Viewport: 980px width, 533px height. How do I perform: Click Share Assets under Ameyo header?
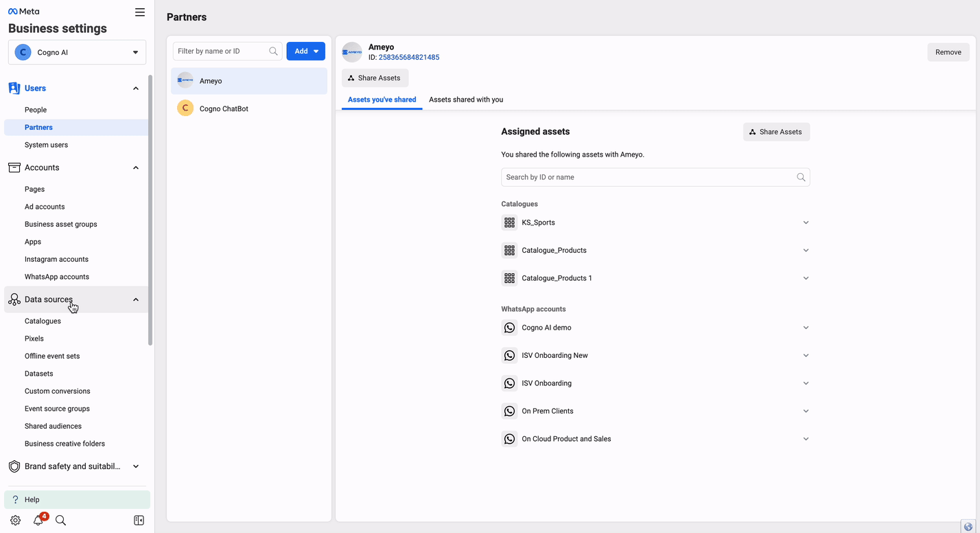[x=375, y=78]
